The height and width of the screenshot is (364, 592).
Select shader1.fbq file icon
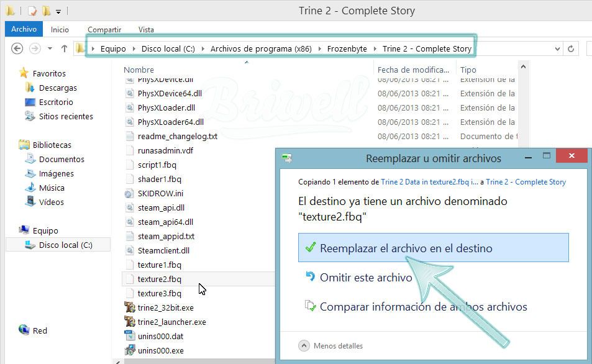129,179
